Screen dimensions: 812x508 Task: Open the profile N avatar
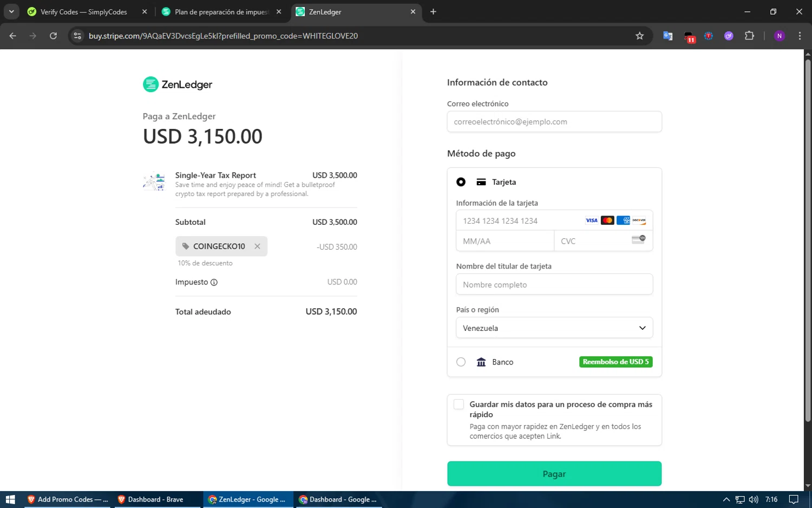point(780,36)
